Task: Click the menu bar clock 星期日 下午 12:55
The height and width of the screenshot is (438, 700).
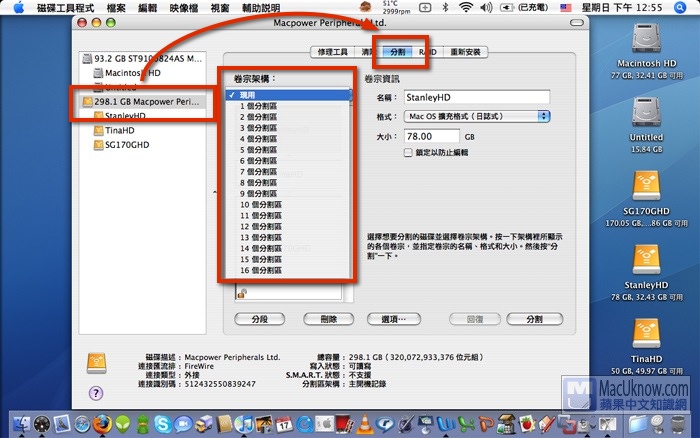Action: point(622,7)
